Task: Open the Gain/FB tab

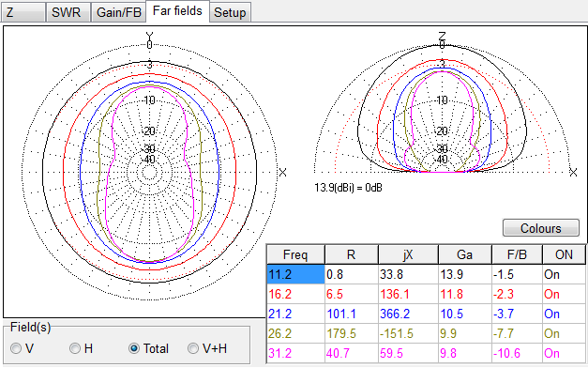Action: (x=118, y=12)
